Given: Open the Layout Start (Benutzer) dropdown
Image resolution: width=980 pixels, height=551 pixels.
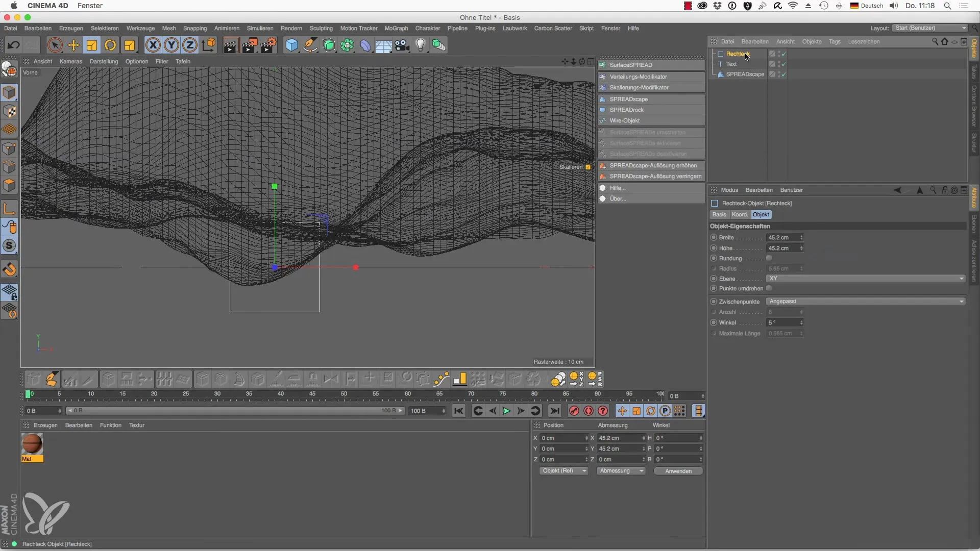Looking at the screenshot, I should pyautogui.click(x=930, y=28).
